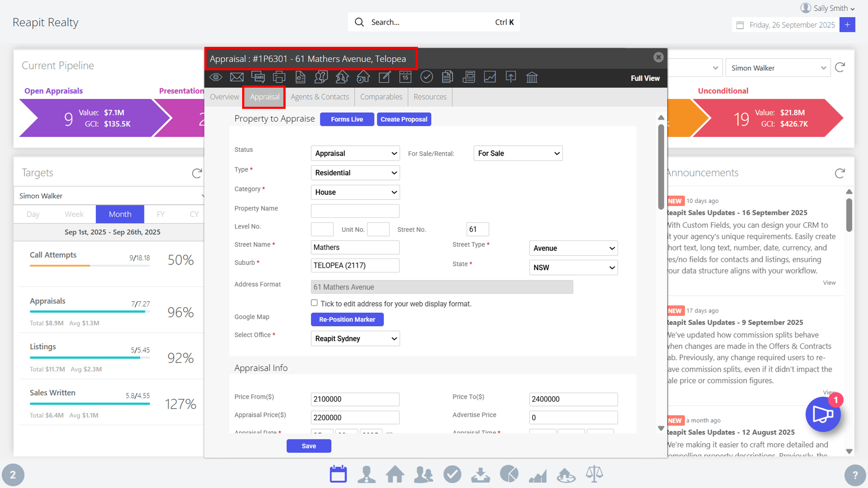Open the email envelope icon in appraisal toolbar
Screen dimensions: 868x488
[237, 77]
